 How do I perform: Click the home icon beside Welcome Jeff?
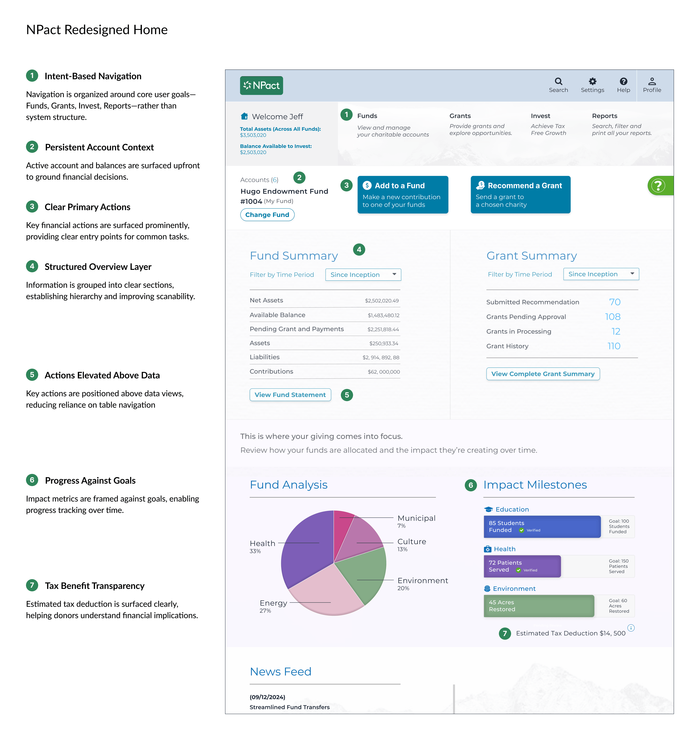[244, 116]
